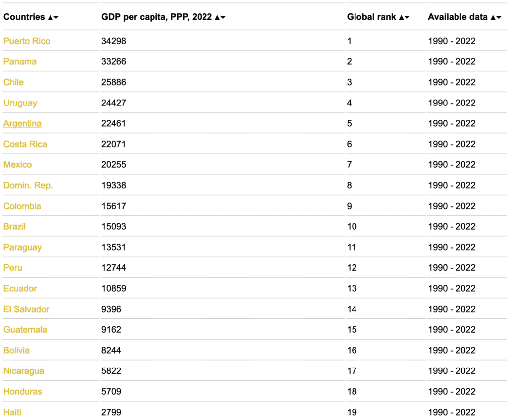Select the Uruguay link
507x420 pixels.
pos(20,103)
